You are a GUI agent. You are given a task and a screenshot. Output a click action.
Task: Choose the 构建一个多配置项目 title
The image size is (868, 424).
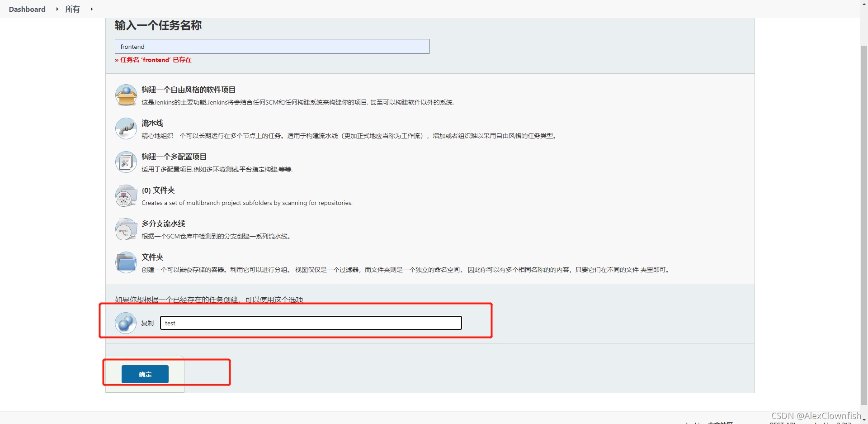pyautogui.click(x=174, y=157)
